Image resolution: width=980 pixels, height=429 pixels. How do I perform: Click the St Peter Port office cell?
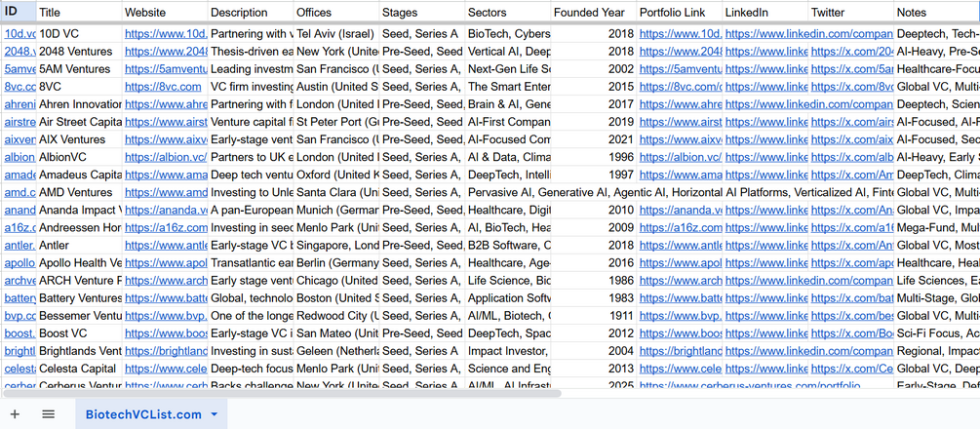336,122
